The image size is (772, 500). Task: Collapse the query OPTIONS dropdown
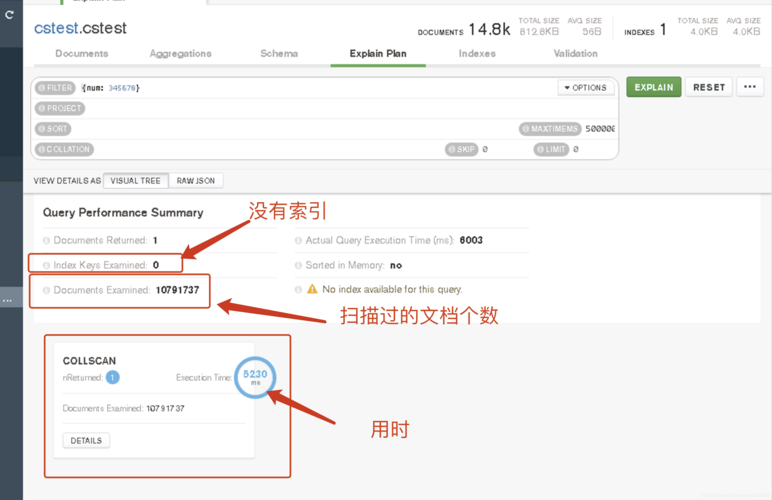click(586, 88)
